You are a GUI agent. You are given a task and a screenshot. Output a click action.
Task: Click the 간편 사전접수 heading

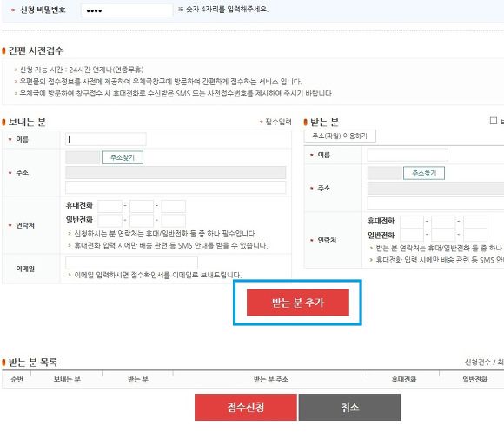[36, 50]
